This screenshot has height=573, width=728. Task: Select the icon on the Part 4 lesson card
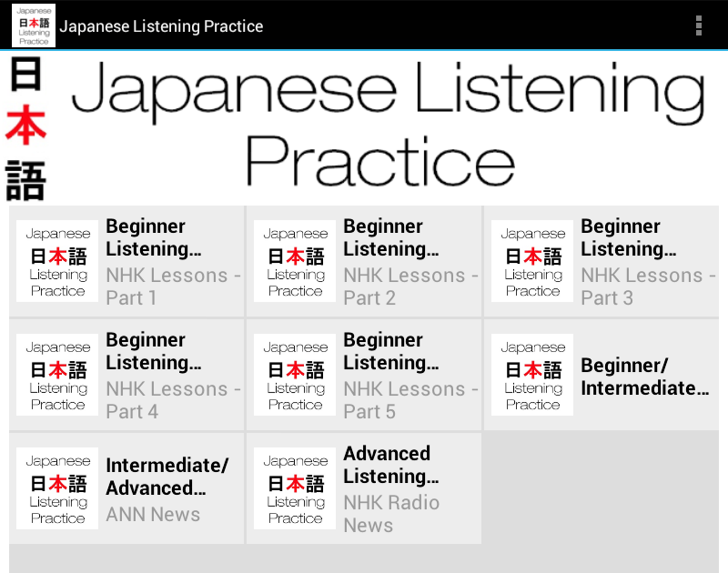pyautogui.click(x=56, y=375)
